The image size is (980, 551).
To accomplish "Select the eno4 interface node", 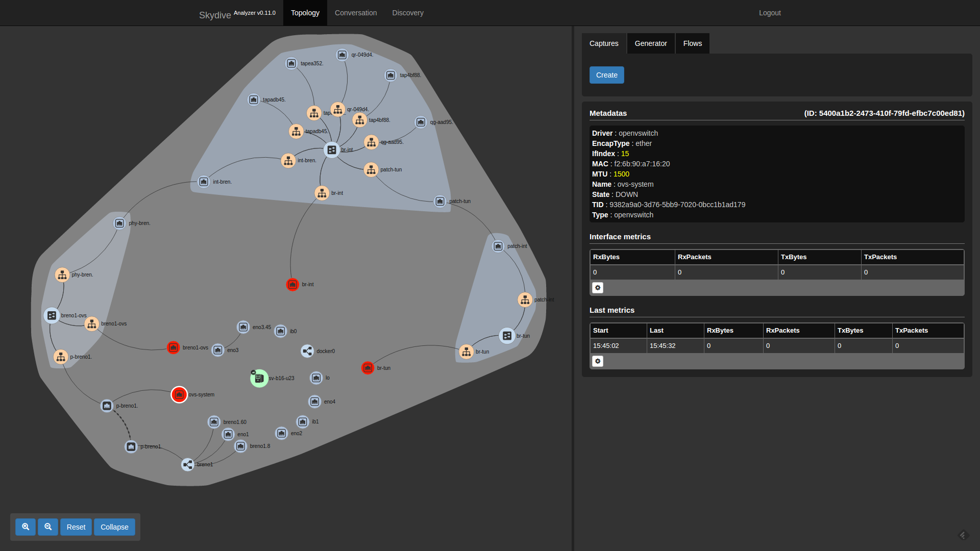I will point(315,402).
